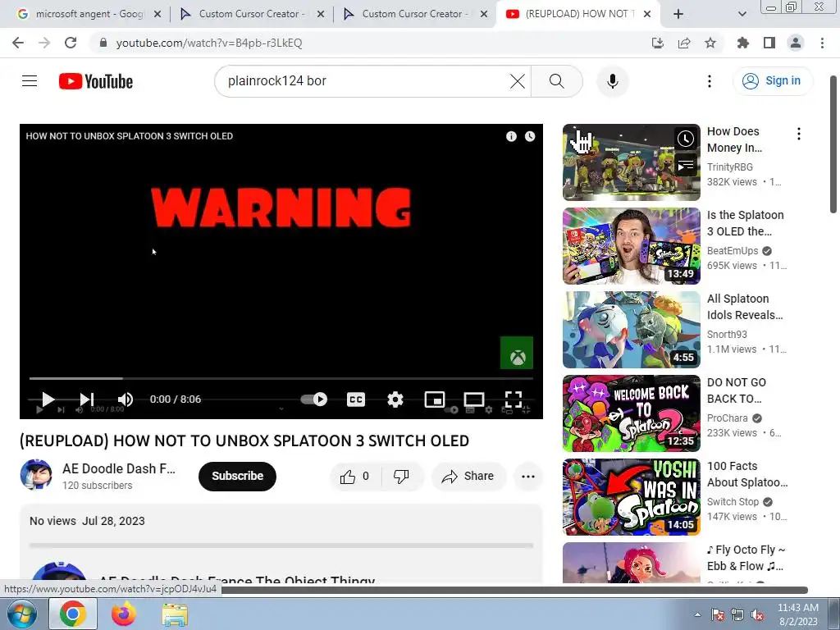Image resolution: width=840 pixels, height=630 pixels.
Task: Open Firefox from the taskbar
Action: tap(124, 614)
